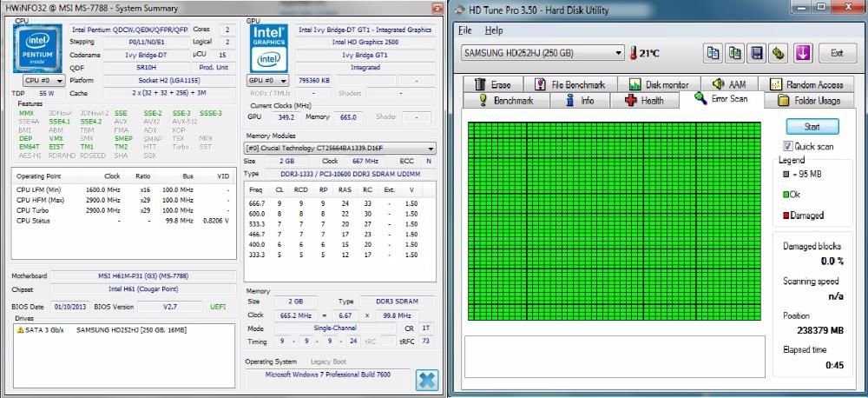Click the green UEFI label
The width and height of the screenshot is (868, 398).
218,307
